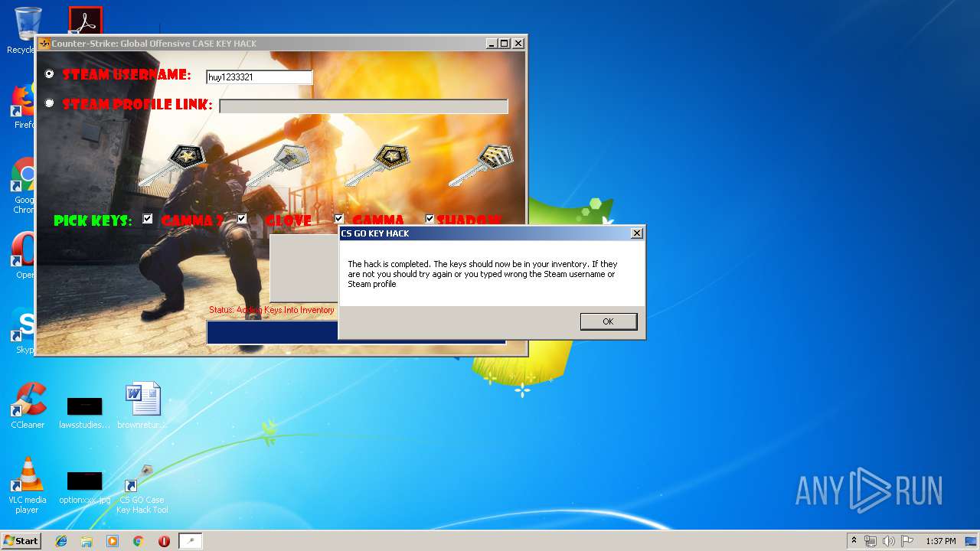
Task: Click the blue progress bar in hack window
Action: (x=272, y=332)
